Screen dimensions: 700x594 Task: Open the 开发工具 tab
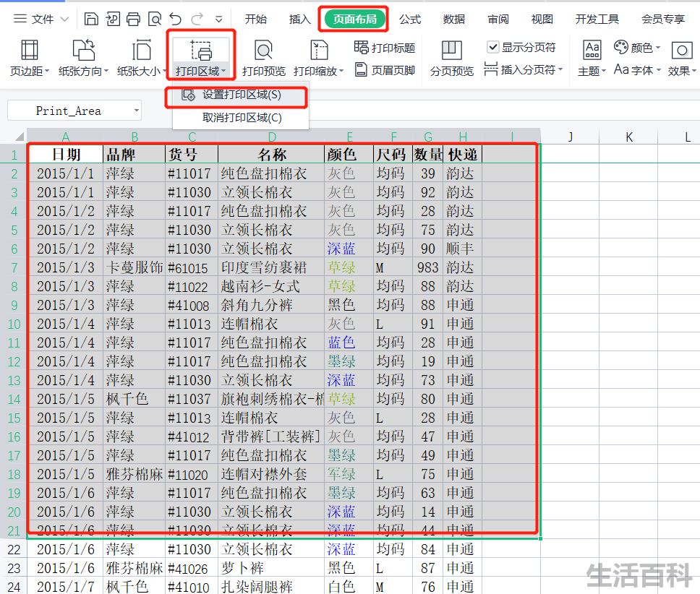point(597,20)
